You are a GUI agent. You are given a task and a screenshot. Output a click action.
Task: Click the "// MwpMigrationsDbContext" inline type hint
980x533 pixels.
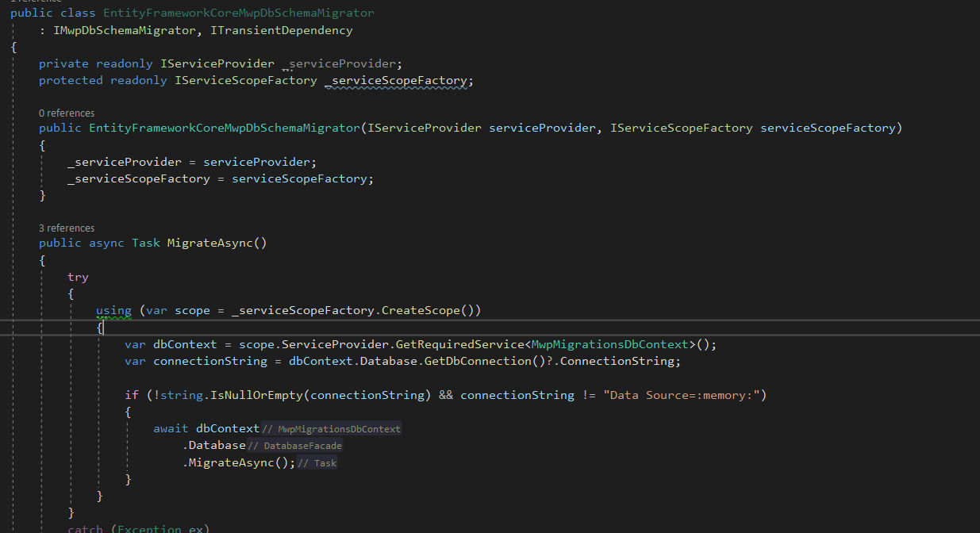[332, 429]
